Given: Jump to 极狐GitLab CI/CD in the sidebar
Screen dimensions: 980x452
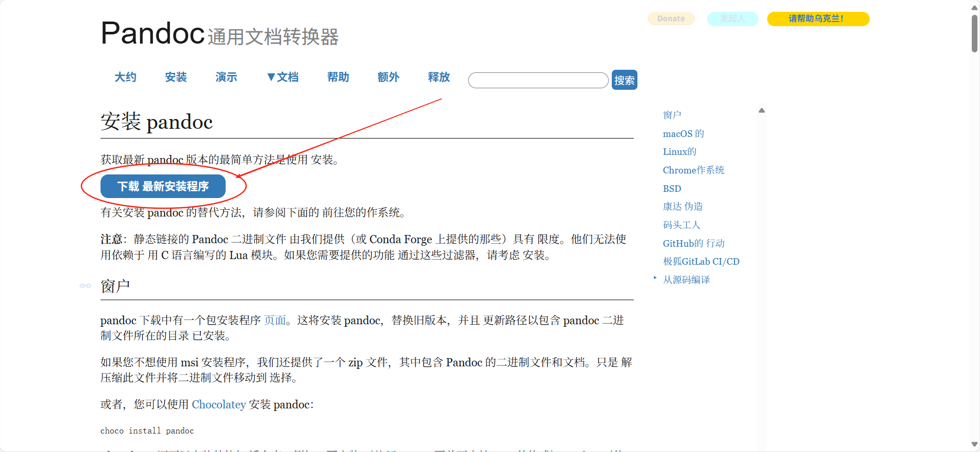Looking at the screenshot, I should [x=701, y=261].
